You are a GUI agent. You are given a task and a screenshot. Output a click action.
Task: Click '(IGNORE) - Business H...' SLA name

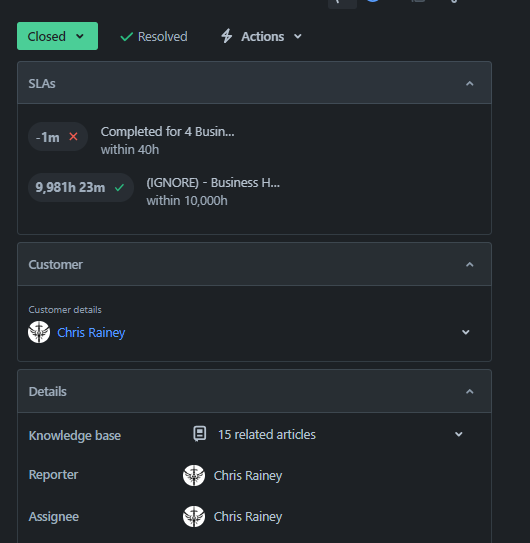(213, 183)
